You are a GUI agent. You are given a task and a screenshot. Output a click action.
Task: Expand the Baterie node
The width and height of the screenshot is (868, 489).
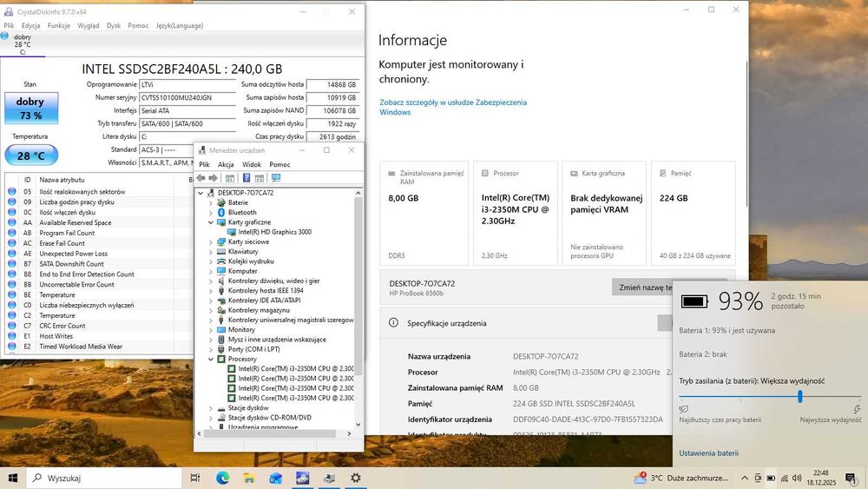pyautogui.click(x=210, y=202)
